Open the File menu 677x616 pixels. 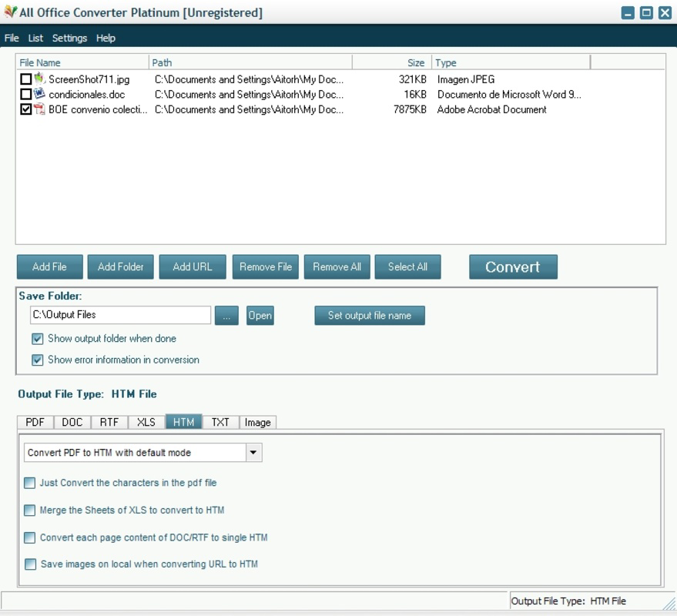pyautogui.click(x=12, y=38)
